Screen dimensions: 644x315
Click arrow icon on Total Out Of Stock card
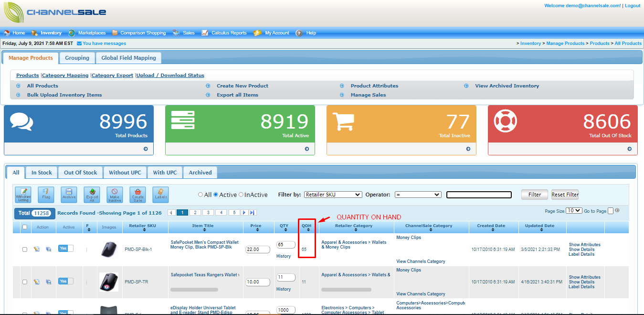(630, 149)
